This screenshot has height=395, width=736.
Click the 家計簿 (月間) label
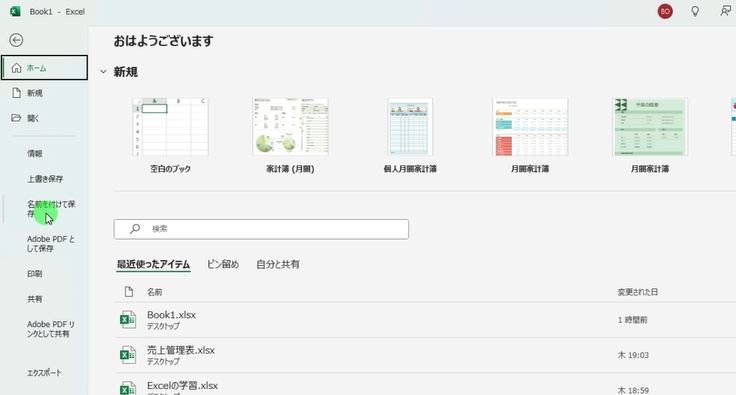click(x=290, y=169)
